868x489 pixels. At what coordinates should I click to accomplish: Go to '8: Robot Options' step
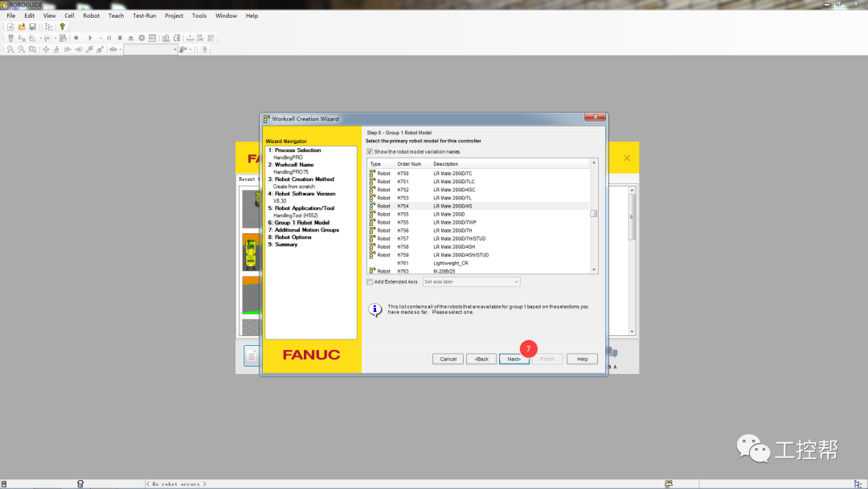(x=289, y=237)
